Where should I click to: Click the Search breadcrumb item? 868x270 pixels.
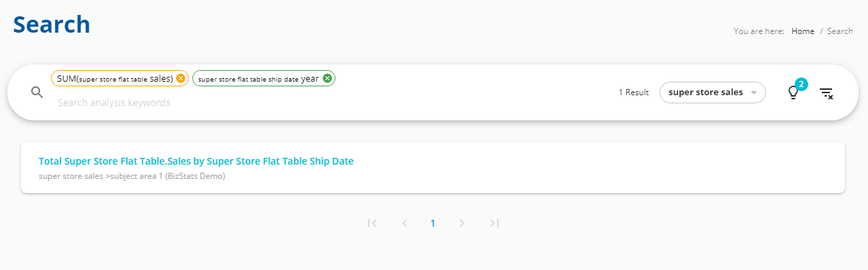click(840, 31)
